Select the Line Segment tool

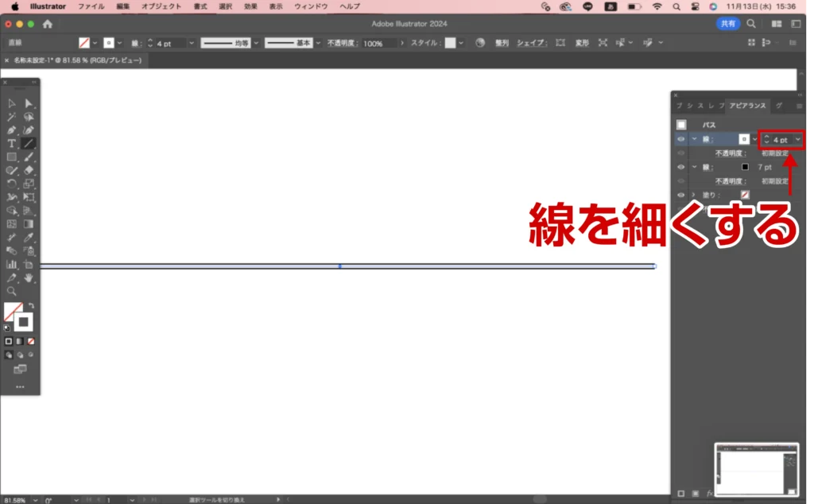pyautogui.click(x=29, y=144)
